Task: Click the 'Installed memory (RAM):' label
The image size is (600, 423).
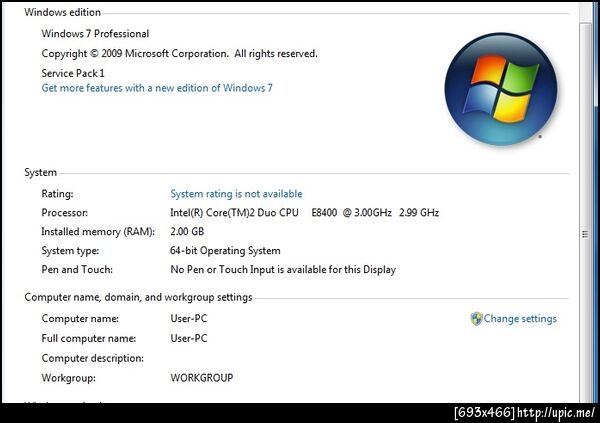Action: 98,232
